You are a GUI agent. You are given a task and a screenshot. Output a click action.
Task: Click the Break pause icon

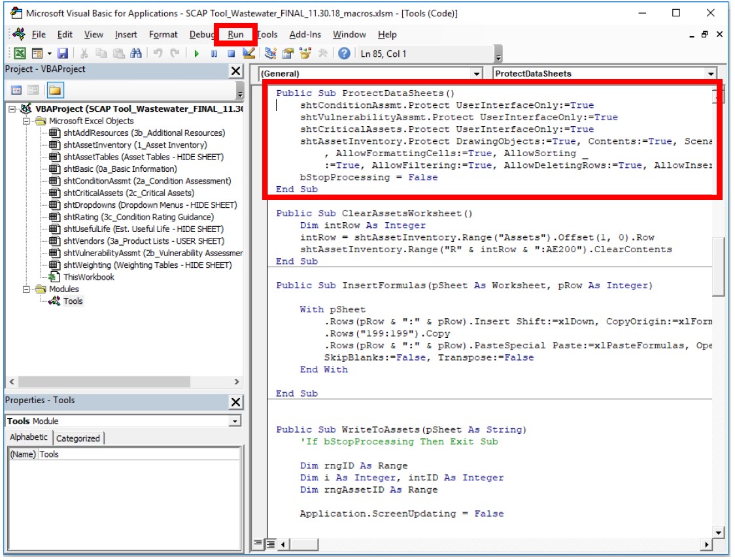[x=214, y=54]
